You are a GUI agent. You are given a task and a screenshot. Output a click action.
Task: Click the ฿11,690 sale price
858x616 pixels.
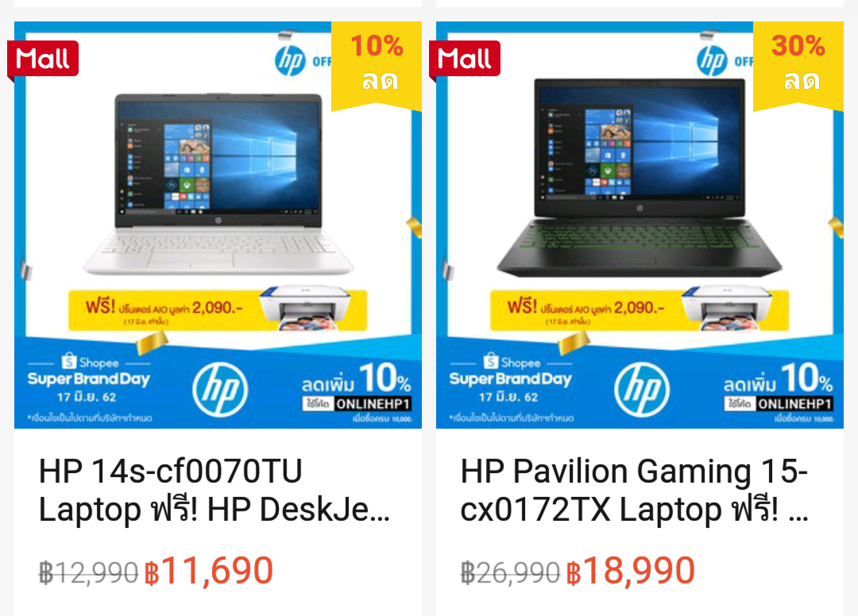coord(209,572)
